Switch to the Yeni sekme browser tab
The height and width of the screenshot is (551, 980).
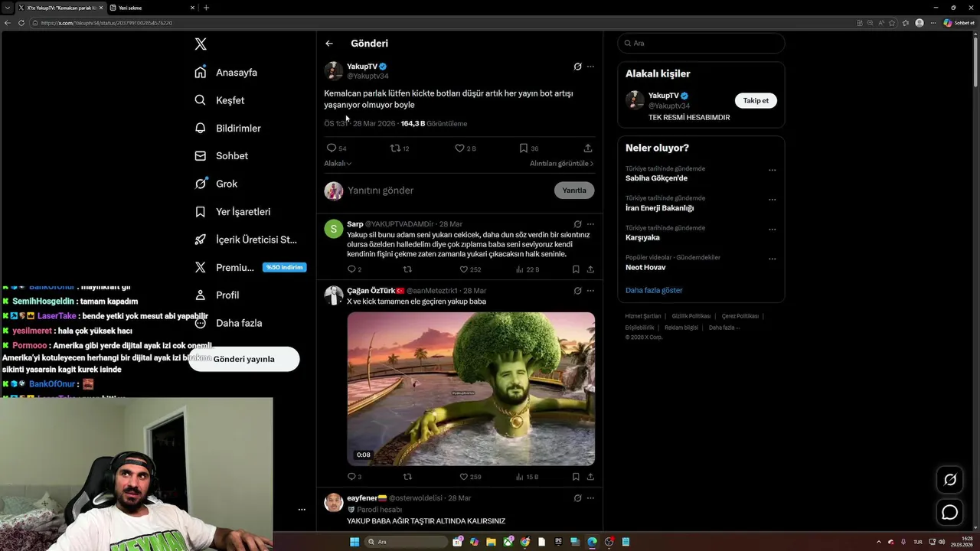click(x=151, y=8)
